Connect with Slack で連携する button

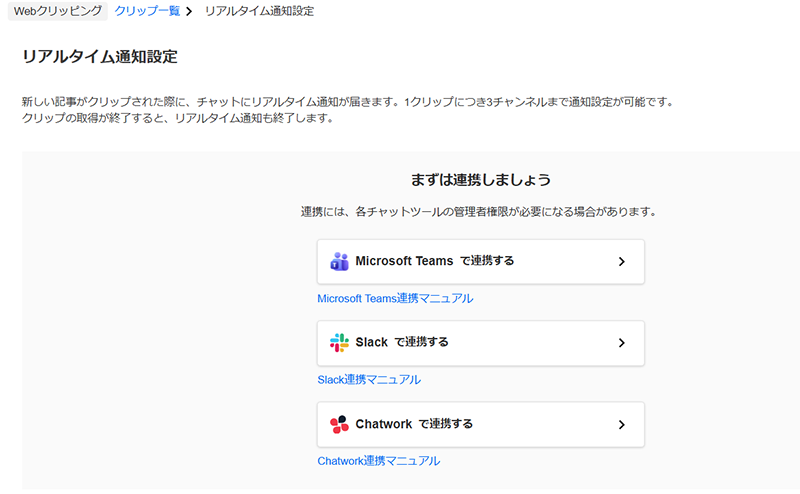pyautogui.click(x=481, y=343)
